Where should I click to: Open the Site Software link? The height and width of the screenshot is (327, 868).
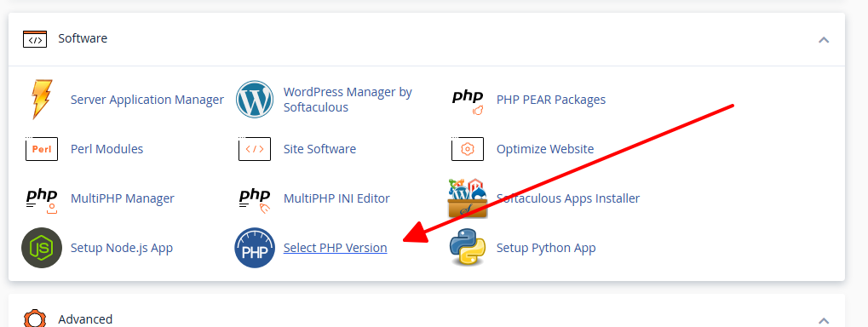pyautogui.click(x=319, y=149)
